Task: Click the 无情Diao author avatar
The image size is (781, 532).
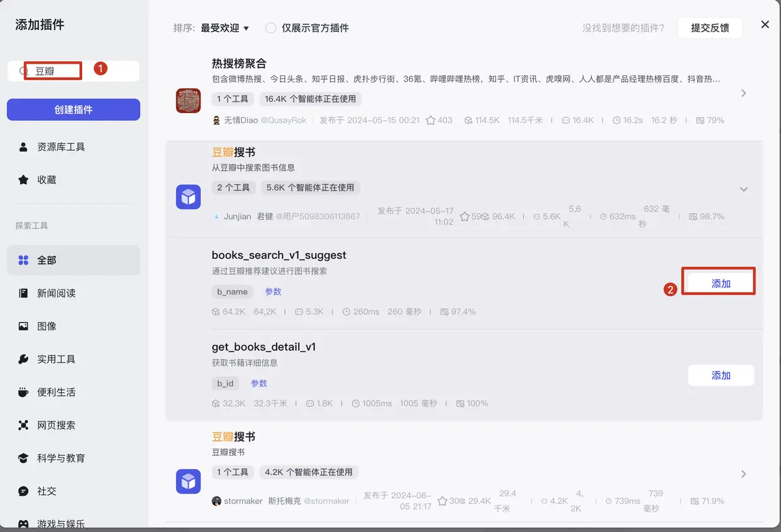Action: [217, 120]
